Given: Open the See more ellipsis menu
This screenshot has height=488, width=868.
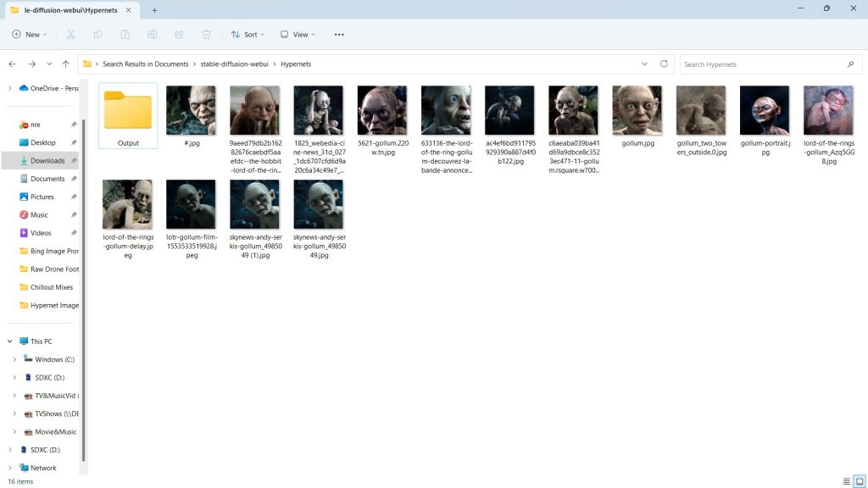Looking at the screenshot, I should tap(339, 35).
